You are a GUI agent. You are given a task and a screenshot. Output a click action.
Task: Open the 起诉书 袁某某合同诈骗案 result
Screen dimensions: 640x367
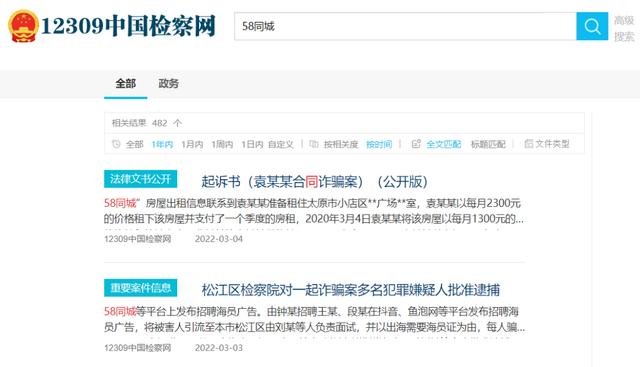314,182
